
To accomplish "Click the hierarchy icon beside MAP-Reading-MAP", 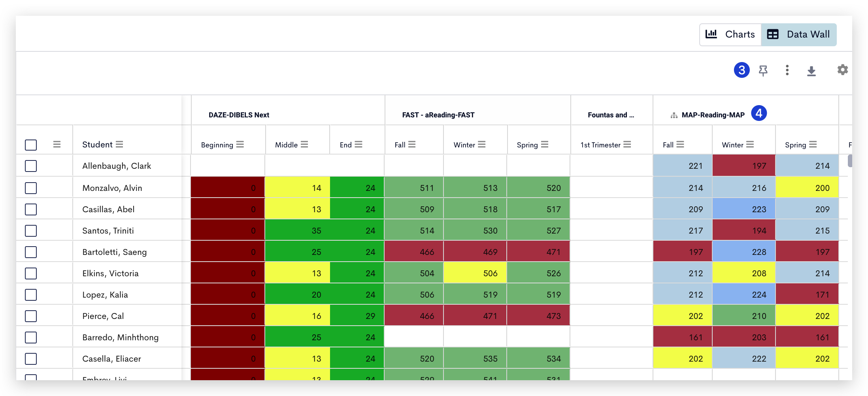I will pyautogui.click(x=674, y=115).
